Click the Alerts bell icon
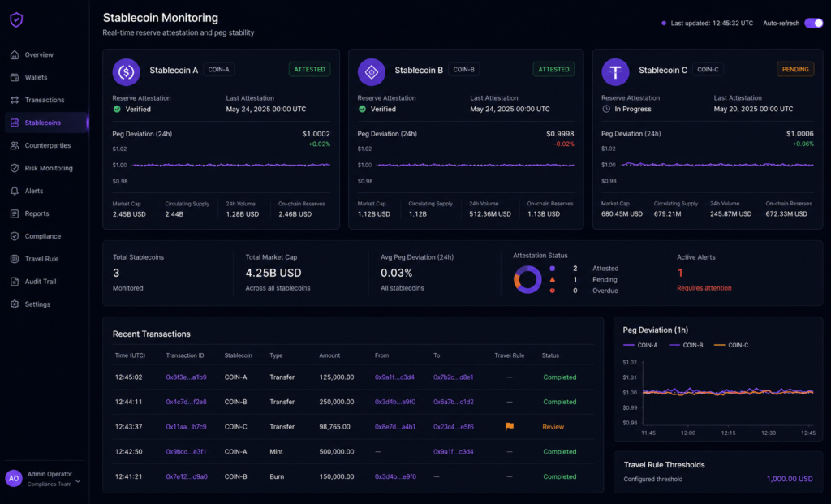This screenshot has height=504, width=831. [x=15, y=191]
